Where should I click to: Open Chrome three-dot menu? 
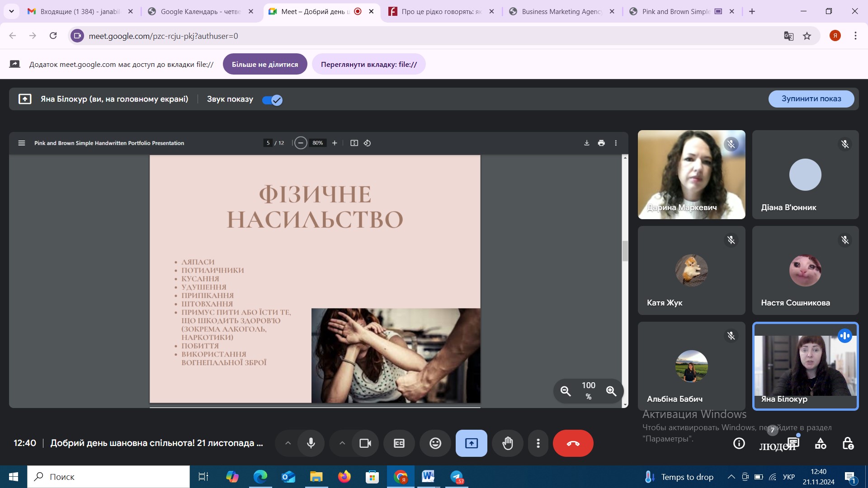pos(855,36)
